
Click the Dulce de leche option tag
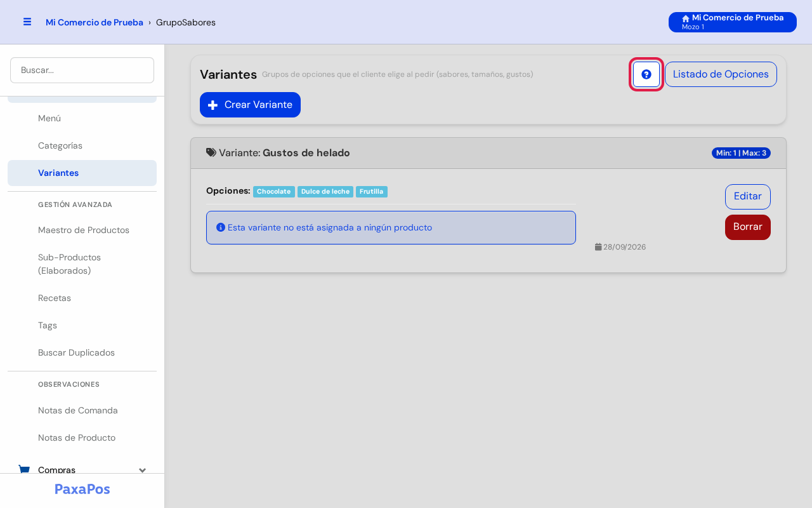coord(325,191)
